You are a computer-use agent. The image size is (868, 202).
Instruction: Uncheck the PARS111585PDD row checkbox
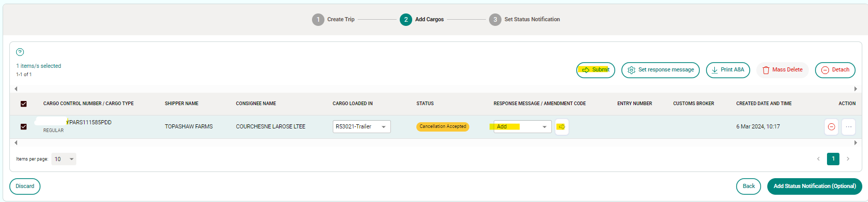point(23,126)
